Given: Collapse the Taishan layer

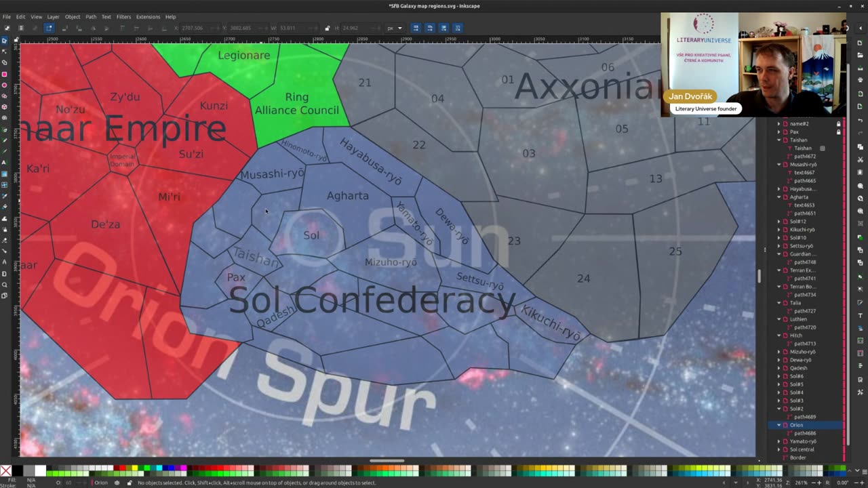Looking at the screenshot, I should (x=778, y=140).
